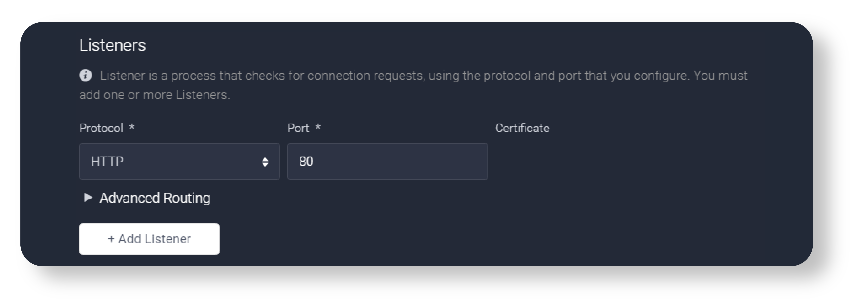This screenshot has height=306, width=868.
Task: Click the Listener process description text
Action: (423, 75)
